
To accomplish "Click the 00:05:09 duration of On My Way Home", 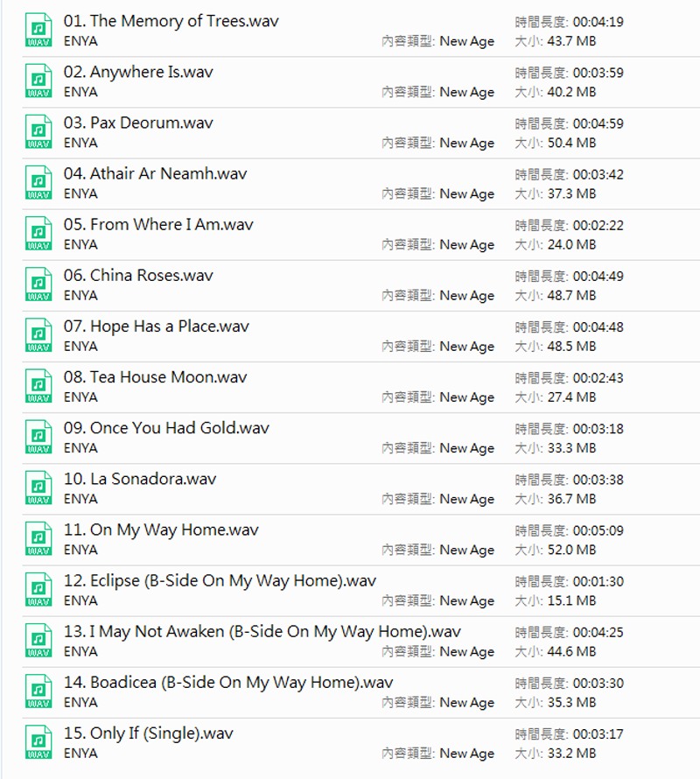I will click(598, 530).
